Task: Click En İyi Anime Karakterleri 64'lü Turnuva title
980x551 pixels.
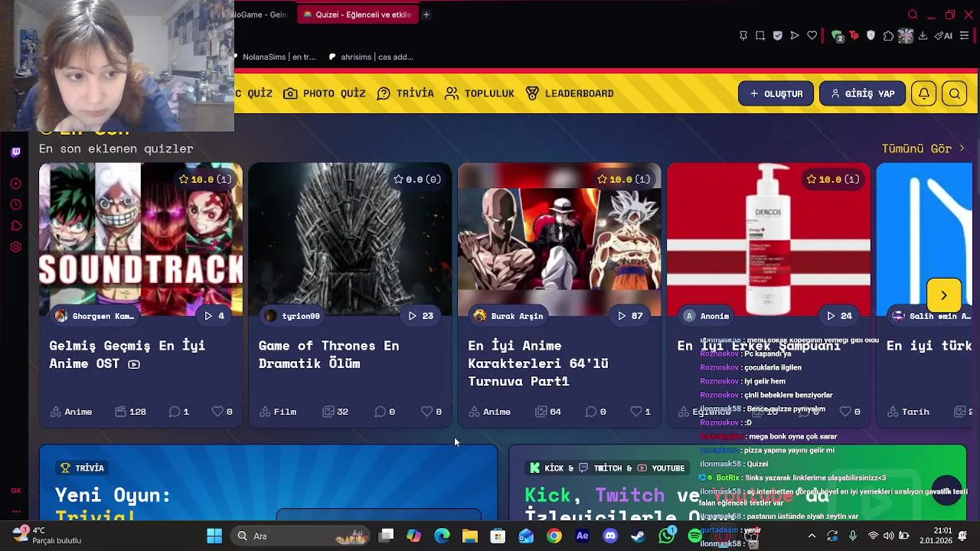Action: 538,364
